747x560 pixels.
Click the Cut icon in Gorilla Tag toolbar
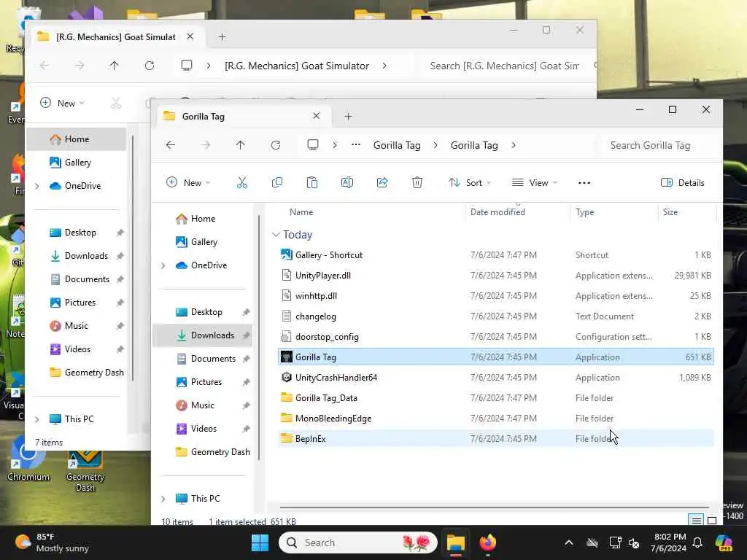pyautogui.click(x=242, y=183)
